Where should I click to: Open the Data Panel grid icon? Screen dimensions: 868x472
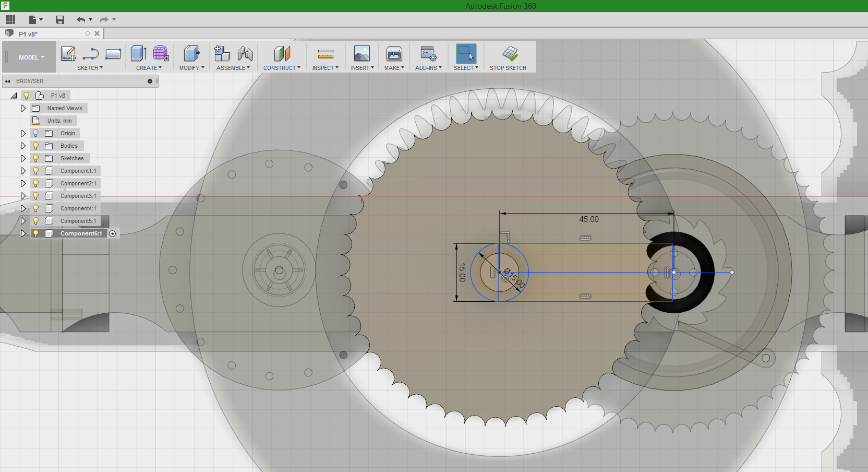pyautogui.click(x=10, y=20)
